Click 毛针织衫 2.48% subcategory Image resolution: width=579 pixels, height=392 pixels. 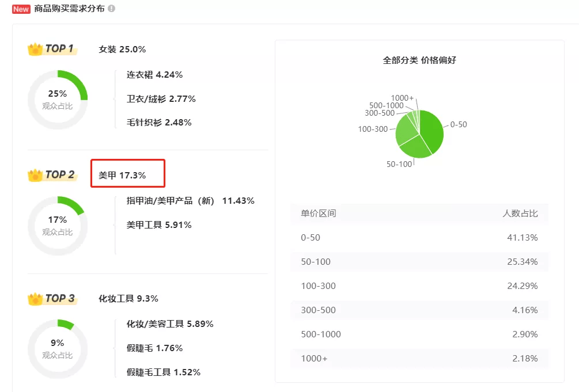tap(159, 123)
